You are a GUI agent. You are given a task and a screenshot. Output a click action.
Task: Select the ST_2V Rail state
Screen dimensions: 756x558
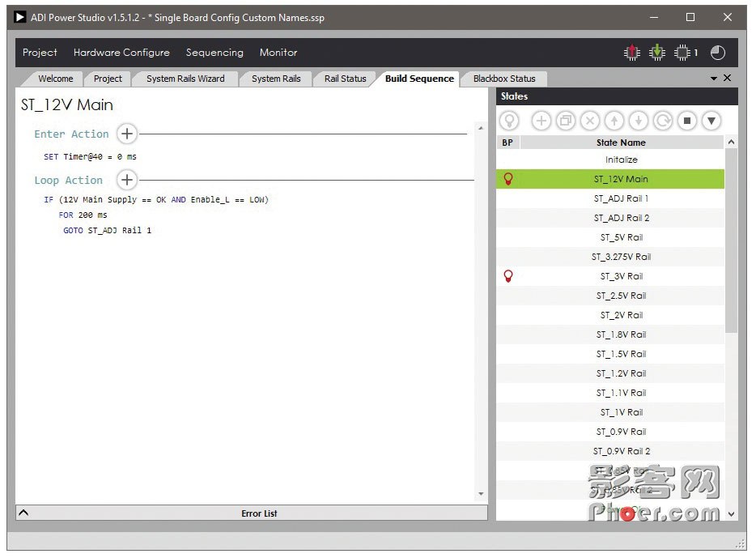[x=622, y=315]
